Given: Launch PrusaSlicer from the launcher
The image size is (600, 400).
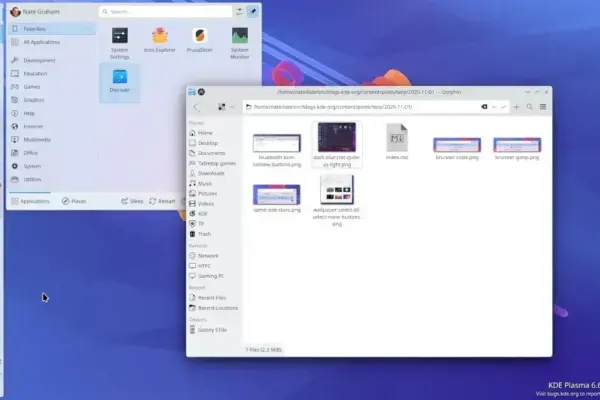Looking at the screenshot, I should pyautogui.click(x=199, y=40).
